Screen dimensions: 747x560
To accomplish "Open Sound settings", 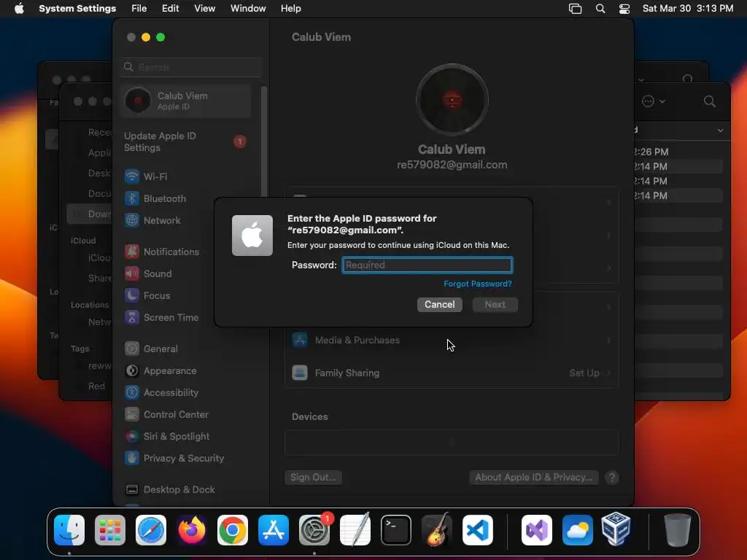I will [x=148, y=274].
